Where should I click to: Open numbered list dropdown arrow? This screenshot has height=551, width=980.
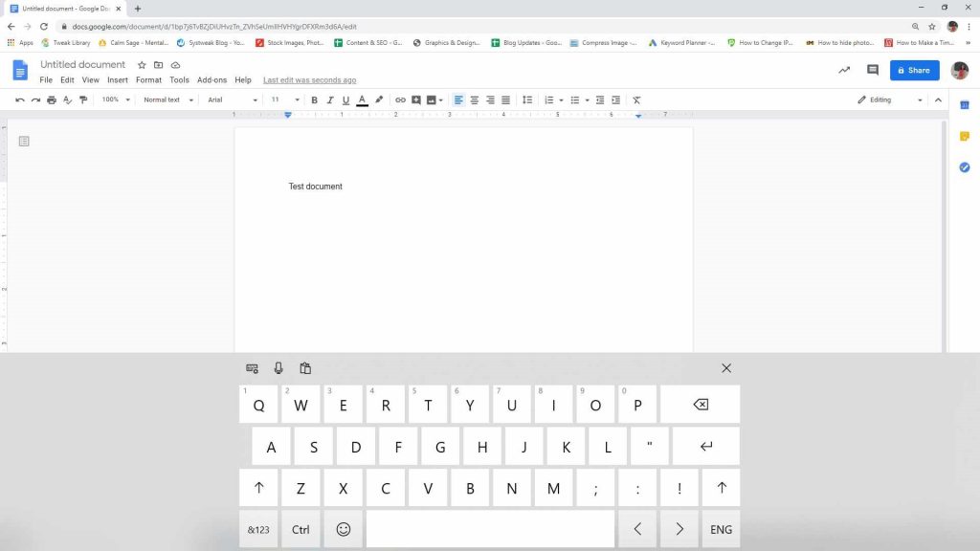point(561,99)
